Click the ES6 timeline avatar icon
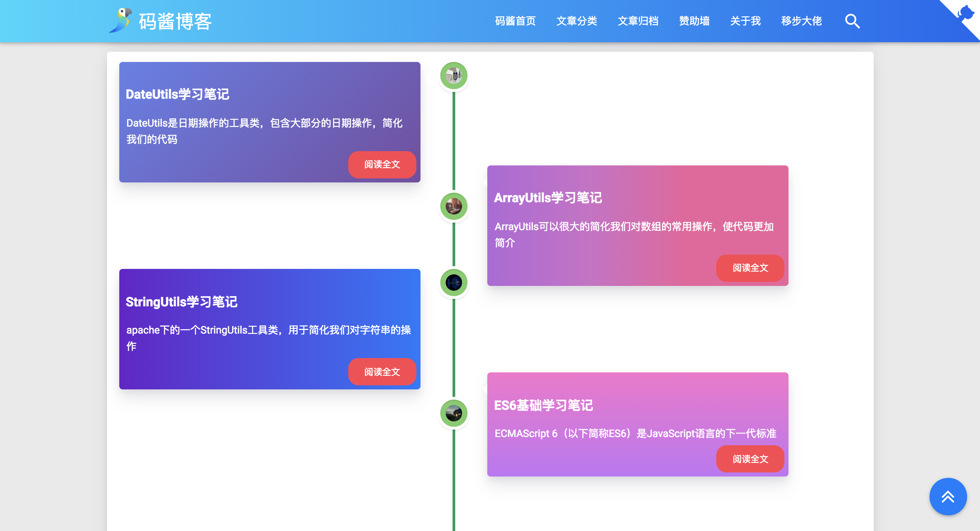Image resolution: width=980 pixels, height=531 pixels. click(x=454, y=413)
